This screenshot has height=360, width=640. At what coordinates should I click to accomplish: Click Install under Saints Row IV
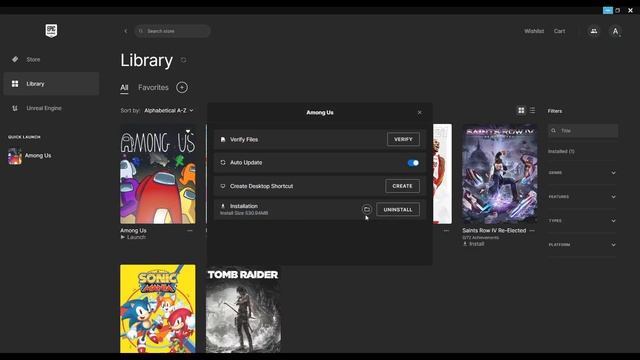[x=473, y=244]
